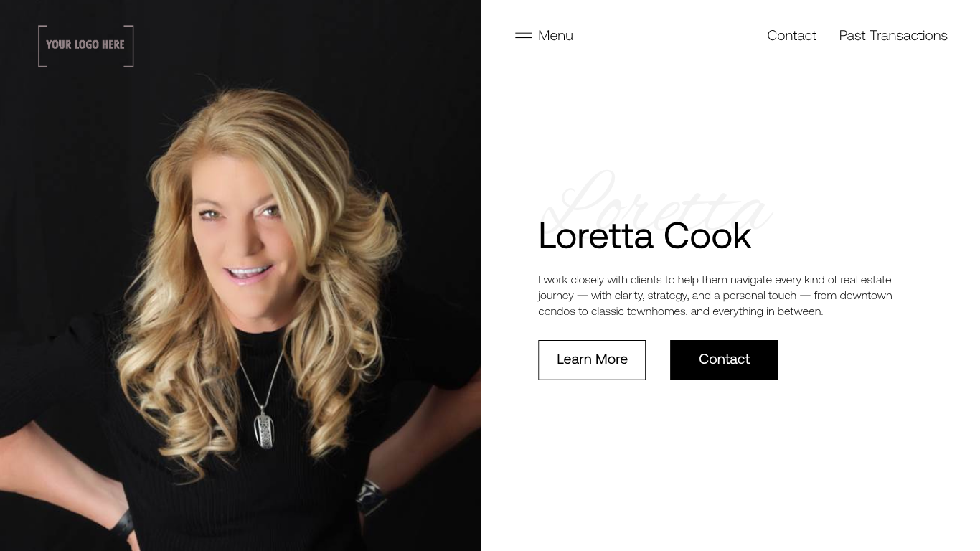Open the hamburger menu icon
This screenshot has height=551, width=980.
tap(523, 35)
